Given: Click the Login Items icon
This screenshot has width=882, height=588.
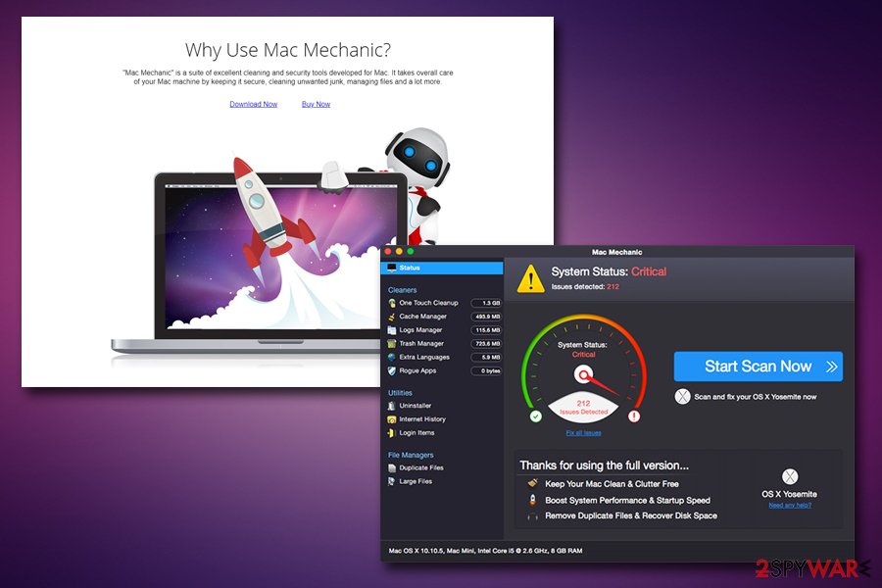Looking at the screenshot, I should point(391,433).
